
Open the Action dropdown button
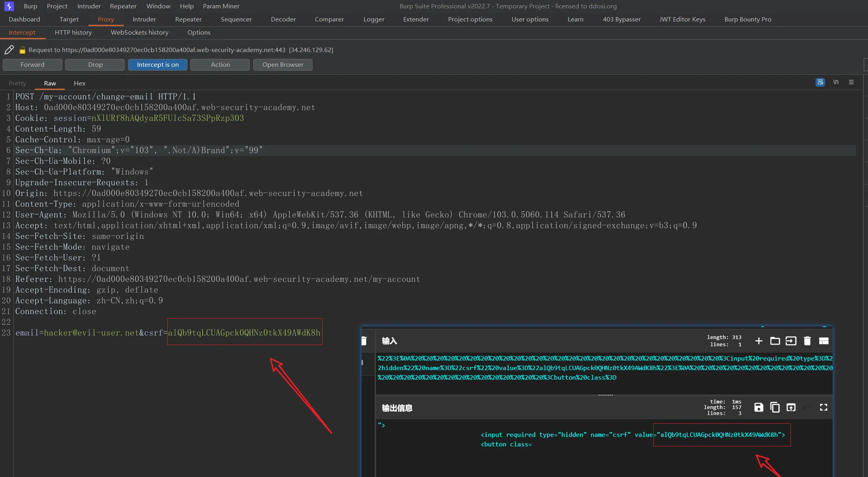point(220,64)
